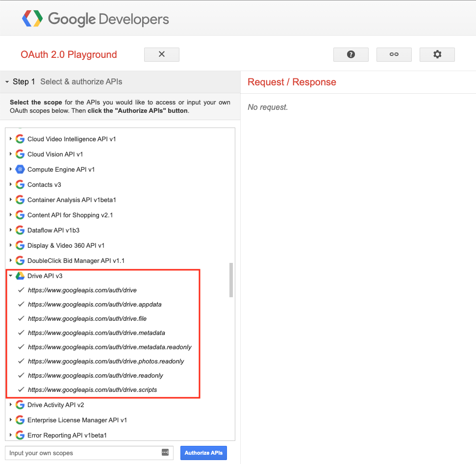Click the Request / Response heading

coord(292,82)
